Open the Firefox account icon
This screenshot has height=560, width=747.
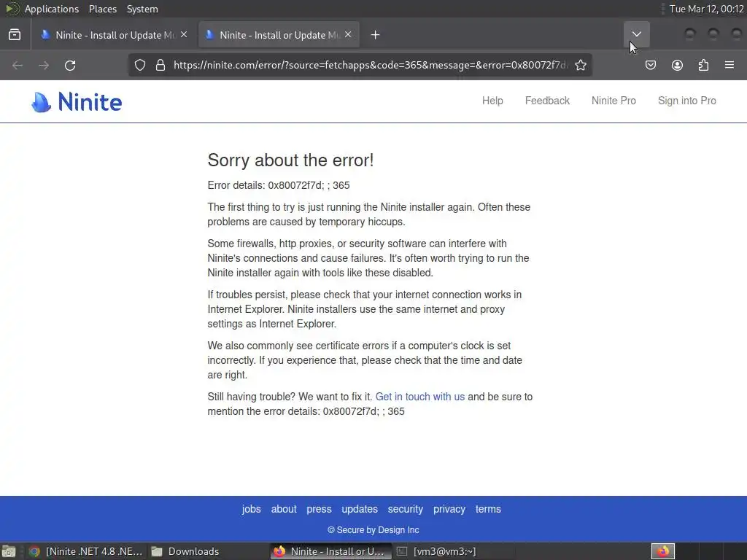(x=677, y=65)
